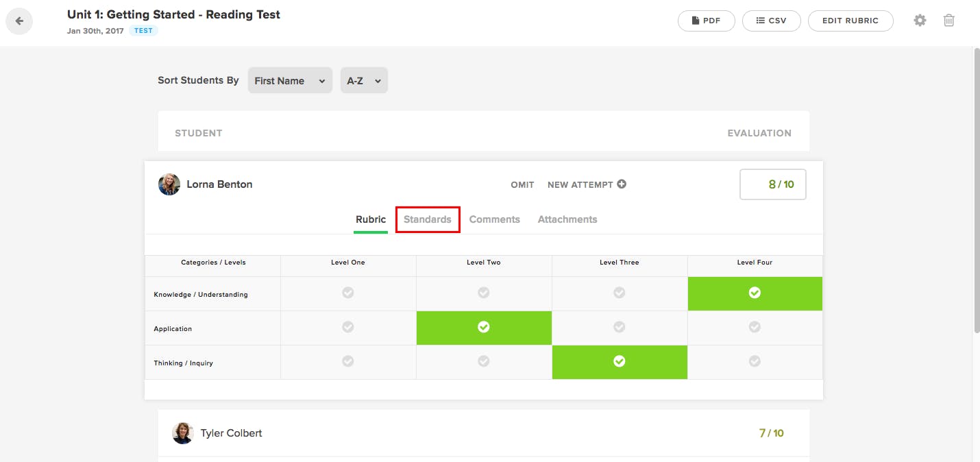This screenshot has width=980, height=462.
Task: Switch to the Attachments tab
Action: pyautogui.click(x=567, y=219)
